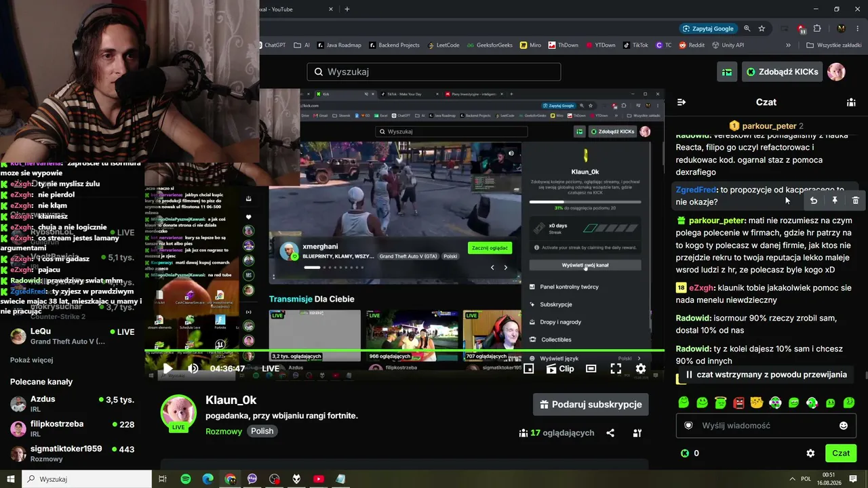
Task: Play the Klaun_0k stream video
Action: pos(167,369)
